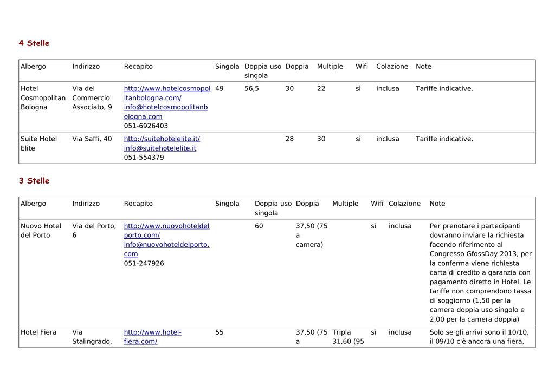Click Doppia uso singola price 60
Screen dimensions: 555x392
pyautogui.click(x=259, y=226)
